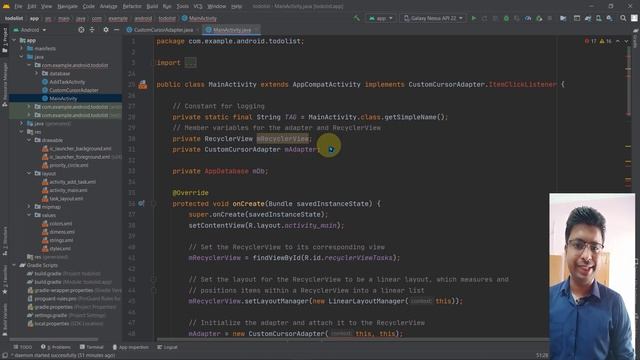The width and height of the screenshot is (640, 360).
Task: Open the AVD Manager toolbar icon
Action: point(598,18)
